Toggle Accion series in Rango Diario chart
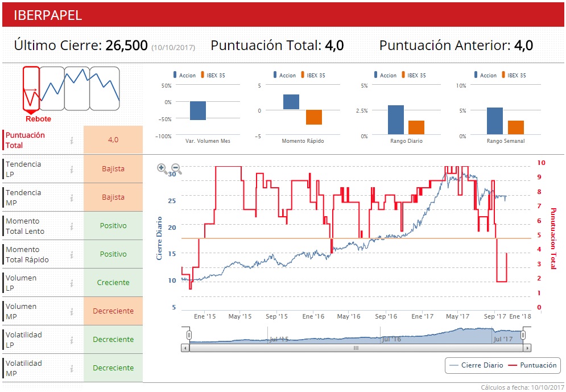The width and height of the screenshot is (566, 392). click(x=385, y=75)
